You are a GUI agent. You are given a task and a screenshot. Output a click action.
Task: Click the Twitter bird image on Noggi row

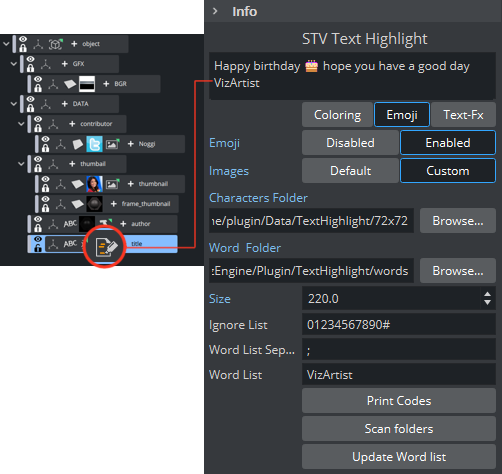click(x=94, y=144)
